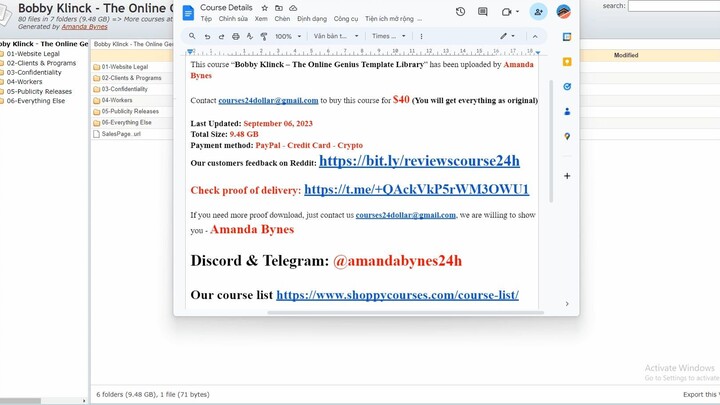Click the bit.ly reviewscourse24h link
Image resolution: width=720 pixels, height=405 pixels.
(x=419, y=161)
